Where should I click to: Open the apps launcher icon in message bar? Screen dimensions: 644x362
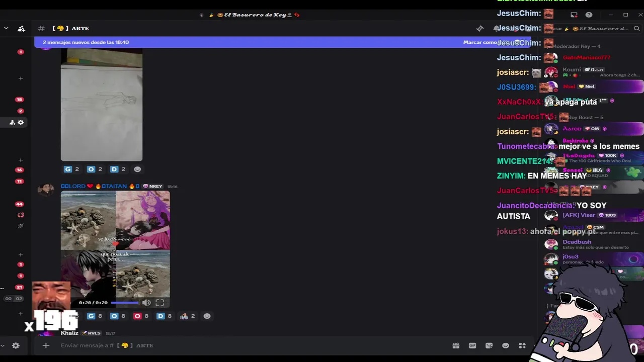click(522, 345)
